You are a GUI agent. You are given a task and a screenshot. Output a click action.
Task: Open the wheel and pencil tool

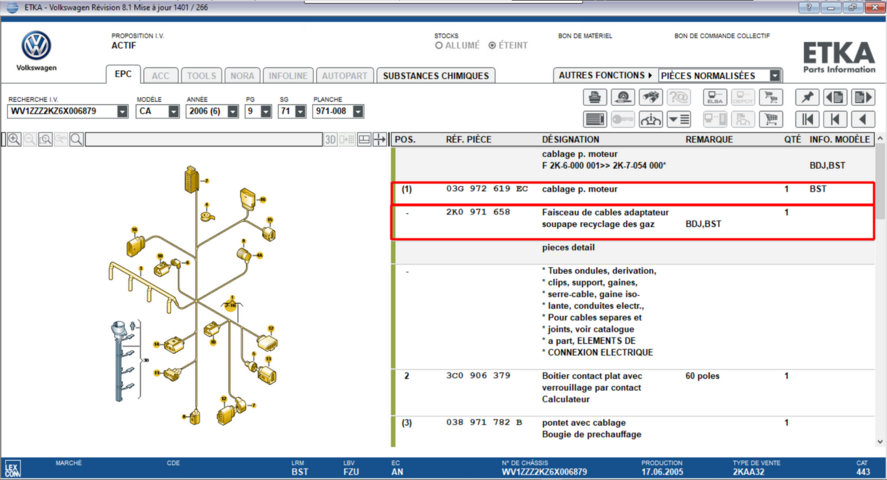(623, 97)
